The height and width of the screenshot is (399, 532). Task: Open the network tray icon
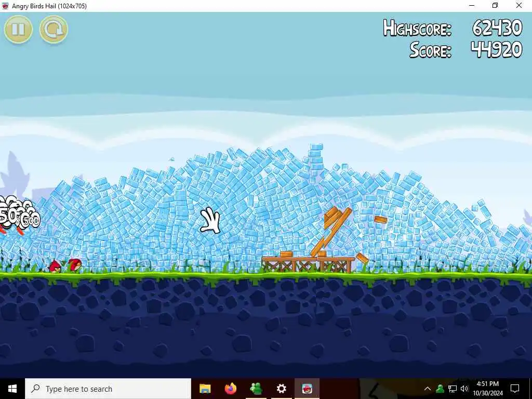tap(453, 389)
